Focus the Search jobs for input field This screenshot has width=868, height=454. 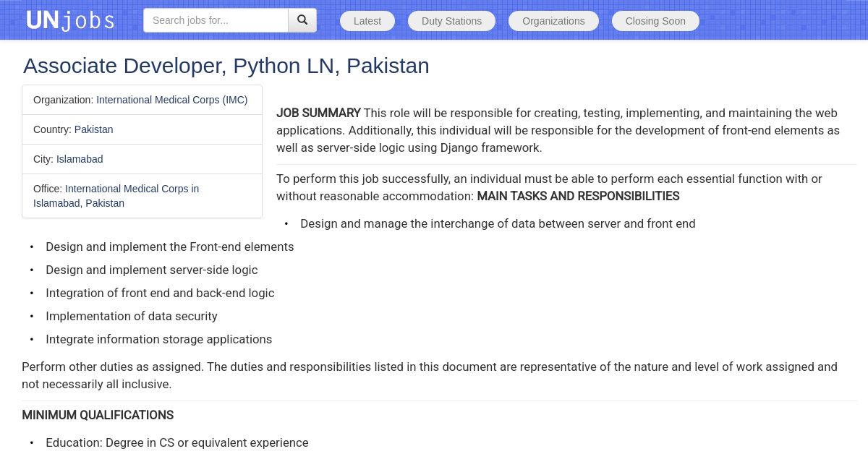(x=216, y=20)
